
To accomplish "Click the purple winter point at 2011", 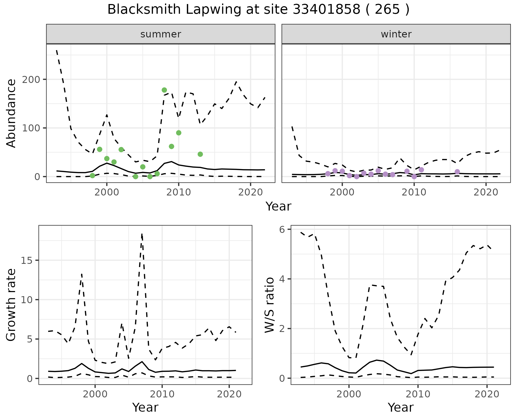I will pos(421,170).
